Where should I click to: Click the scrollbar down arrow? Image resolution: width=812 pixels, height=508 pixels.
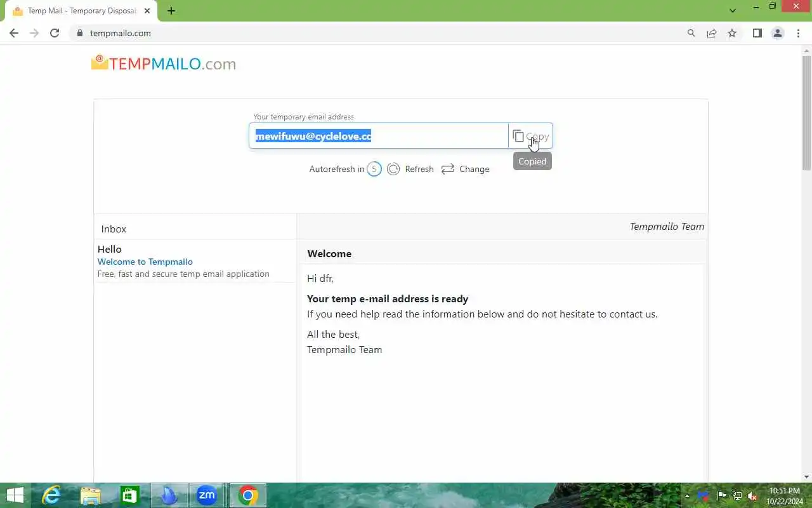click(x=806, y=477)
